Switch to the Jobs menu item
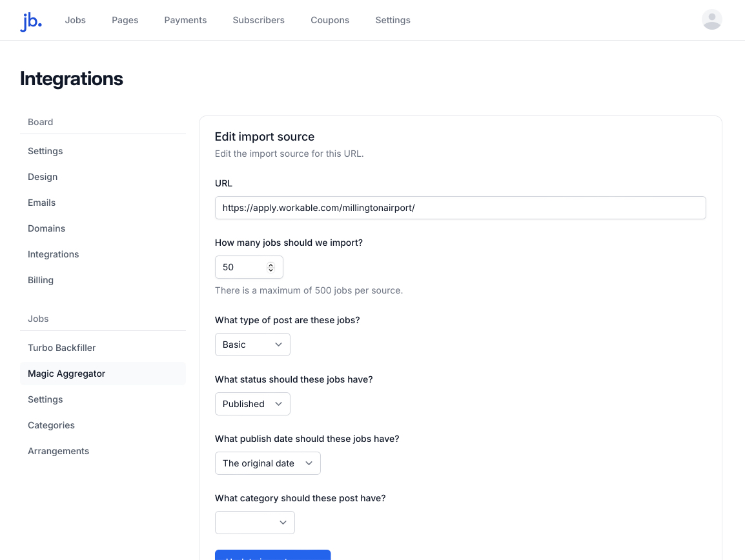This screenshot has height=560, width=745. [75, 20]
